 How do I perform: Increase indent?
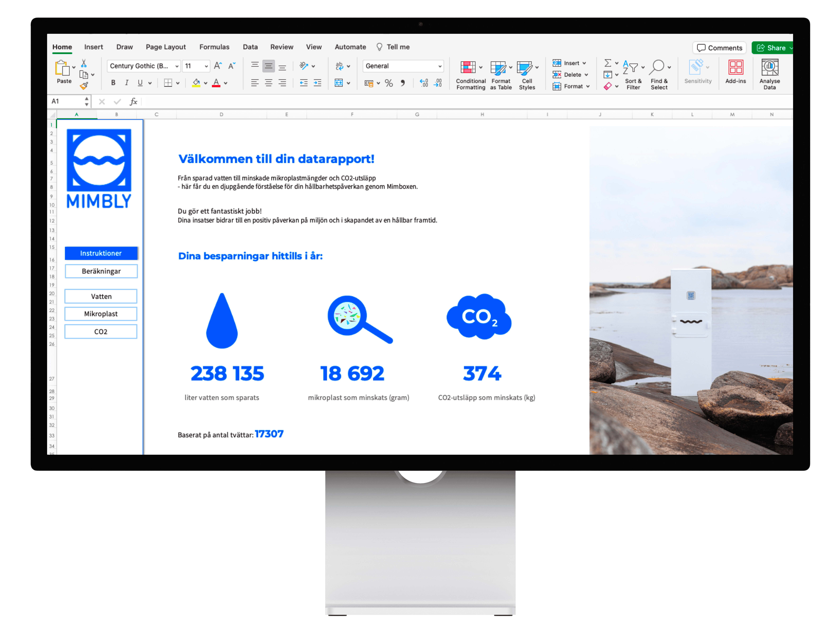coord(317,83)
